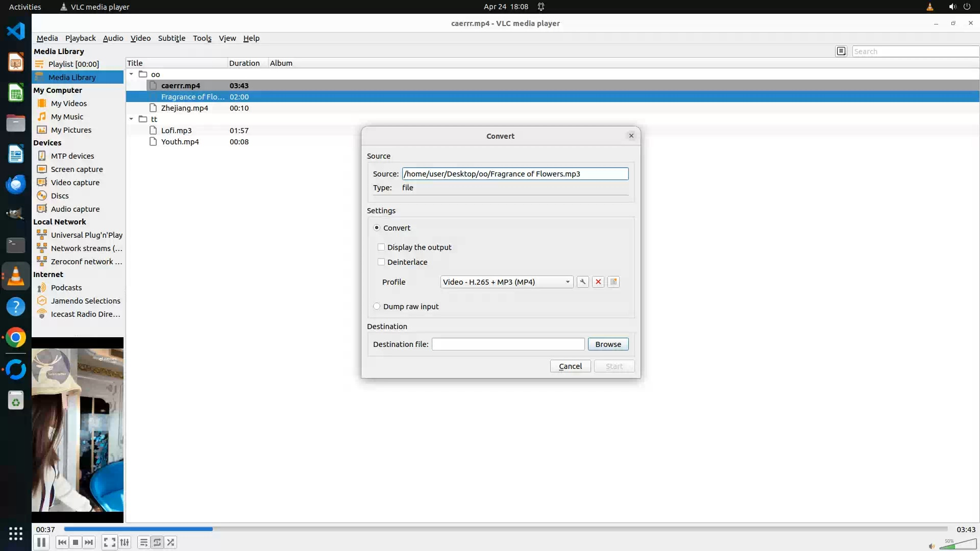This screenshot has height=551, width=980.
Task: Open extended settings equalizer icon
Action: [125, 542]
